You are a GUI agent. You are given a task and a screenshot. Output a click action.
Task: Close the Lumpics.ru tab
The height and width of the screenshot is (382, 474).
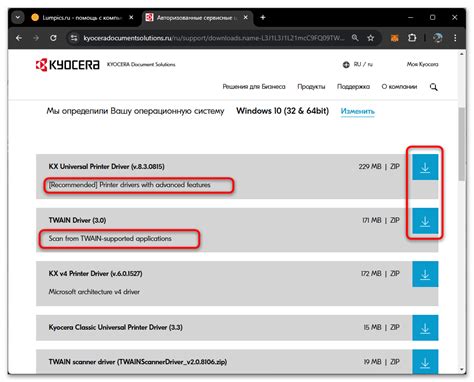131,17
